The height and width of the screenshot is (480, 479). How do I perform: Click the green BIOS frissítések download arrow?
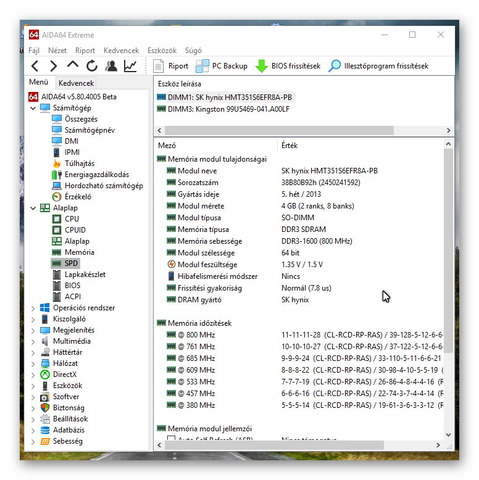[262, 66]
